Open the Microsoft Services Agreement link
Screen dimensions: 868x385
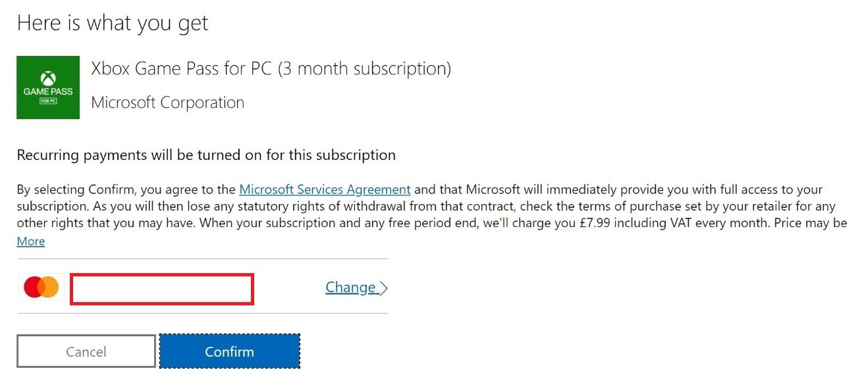[325, 190]
